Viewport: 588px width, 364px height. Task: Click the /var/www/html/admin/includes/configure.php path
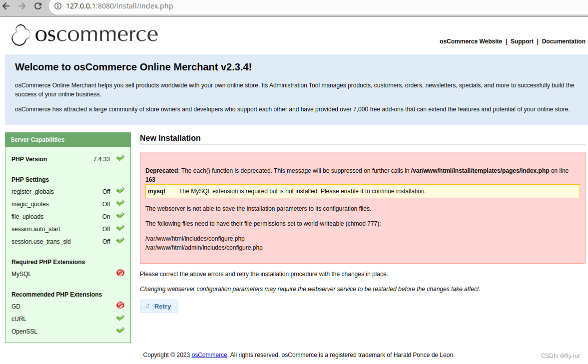click(x=204, y=248)
